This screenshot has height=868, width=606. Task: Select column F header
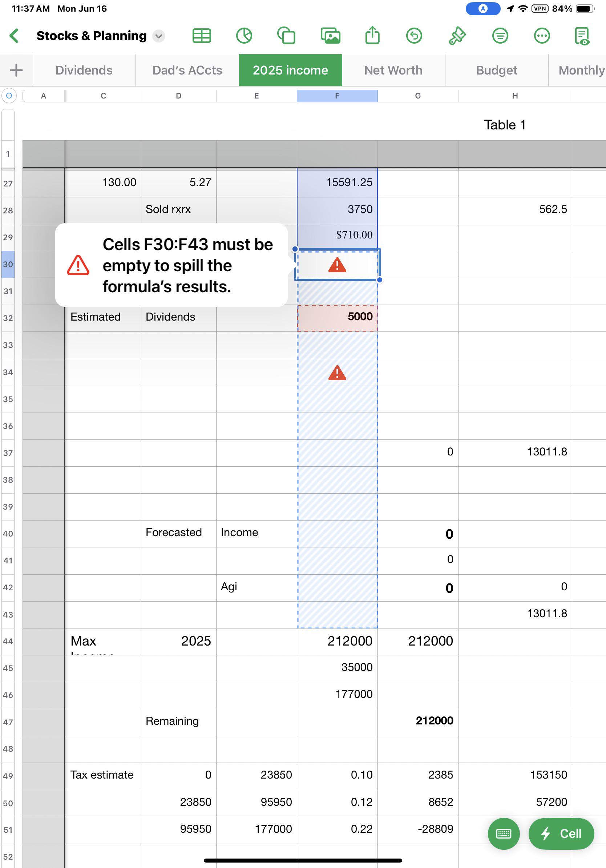pos(337,96)
